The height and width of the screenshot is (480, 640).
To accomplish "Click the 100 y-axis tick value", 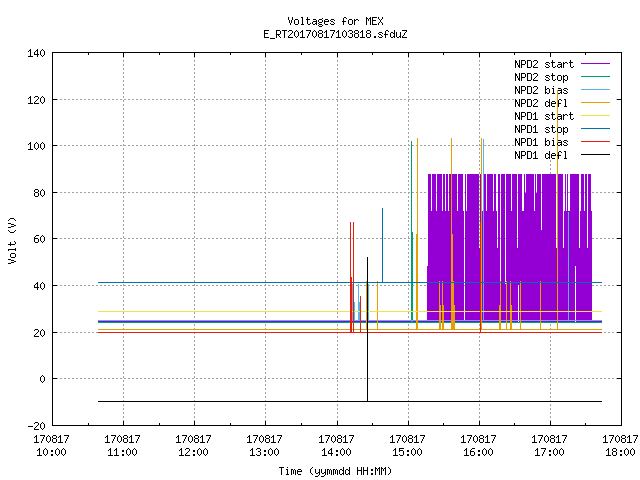I will click(36, 146).
